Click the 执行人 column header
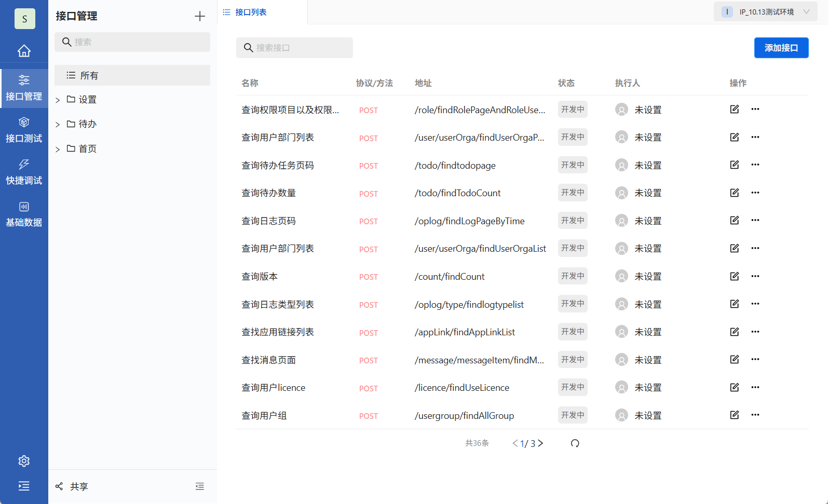 [628, 83]
